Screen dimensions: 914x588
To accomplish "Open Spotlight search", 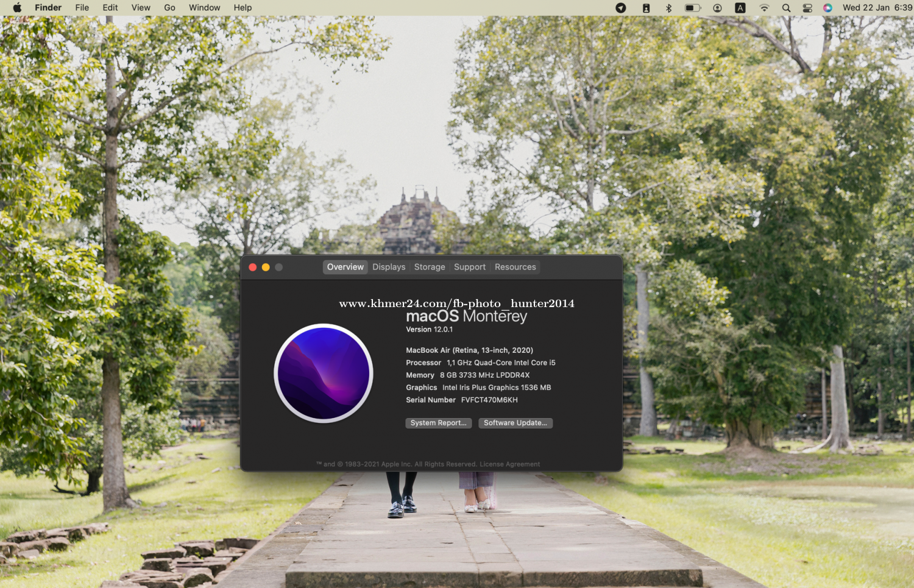I will click(x=787, y=8).
